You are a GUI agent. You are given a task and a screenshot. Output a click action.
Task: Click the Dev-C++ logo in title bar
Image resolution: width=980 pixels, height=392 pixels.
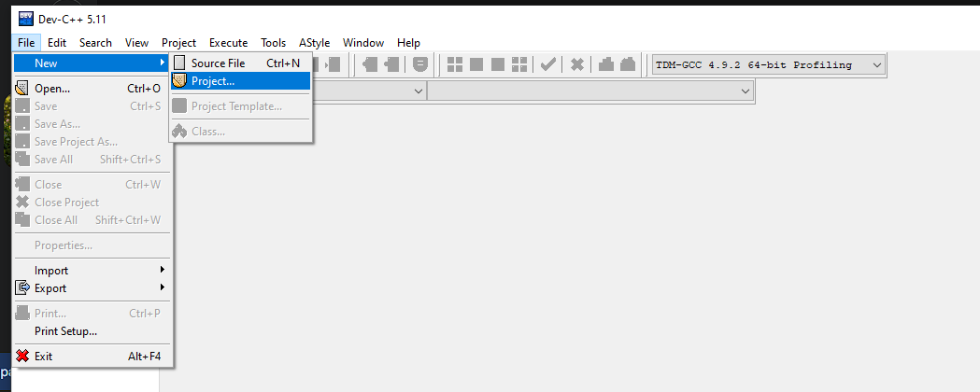26,19
